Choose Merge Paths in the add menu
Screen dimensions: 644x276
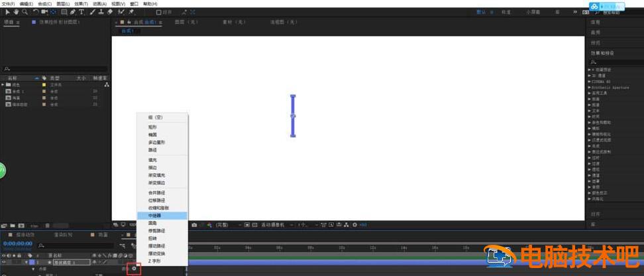(162, 192)
